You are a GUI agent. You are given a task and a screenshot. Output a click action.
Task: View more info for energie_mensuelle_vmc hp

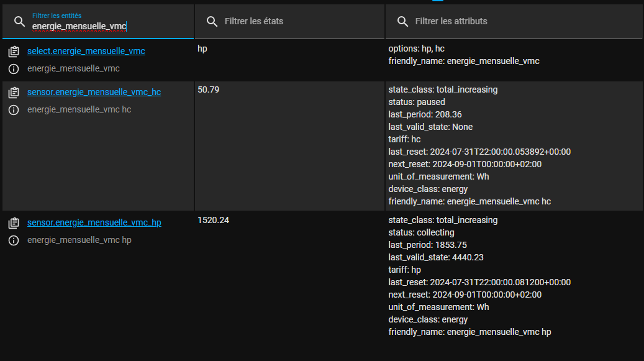(x=14, y=240)
